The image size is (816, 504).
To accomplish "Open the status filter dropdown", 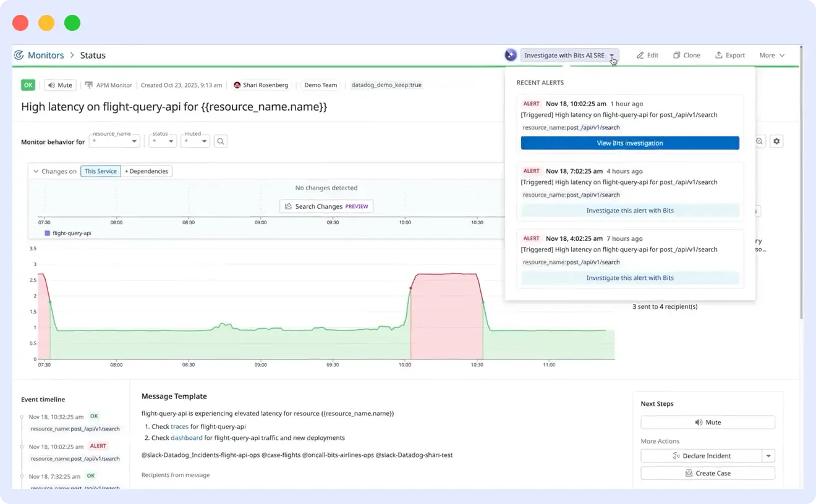I will pyautogui.click(x=163, y=141).
